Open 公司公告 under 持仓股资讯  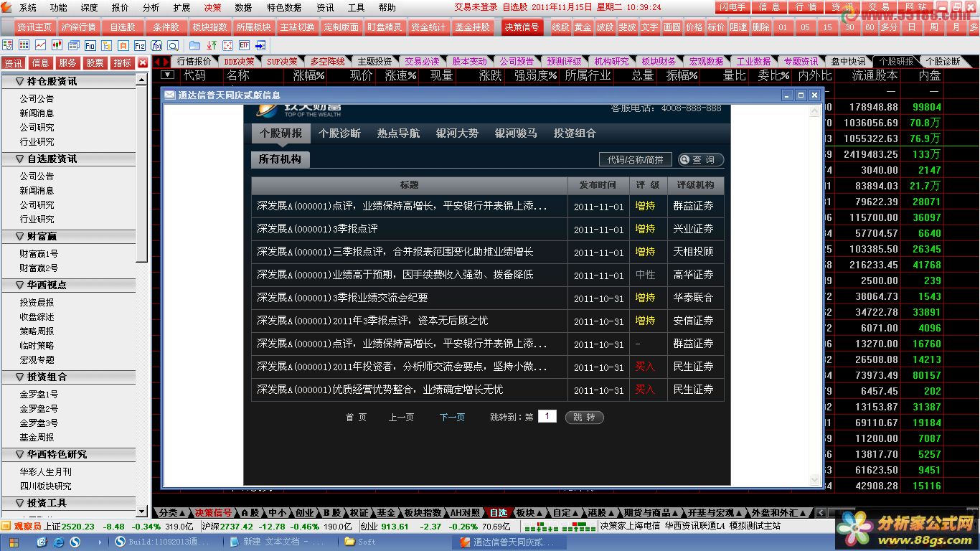(x=37, y=98)
